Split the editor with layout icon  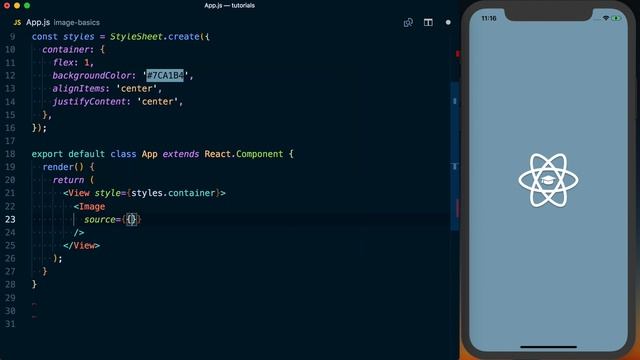428,22
